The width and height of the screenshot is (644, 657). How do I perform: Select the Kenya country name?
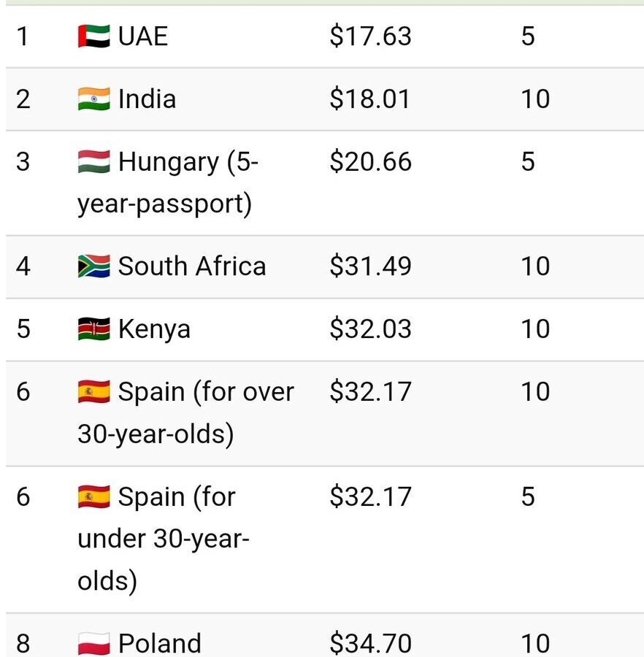154,329
